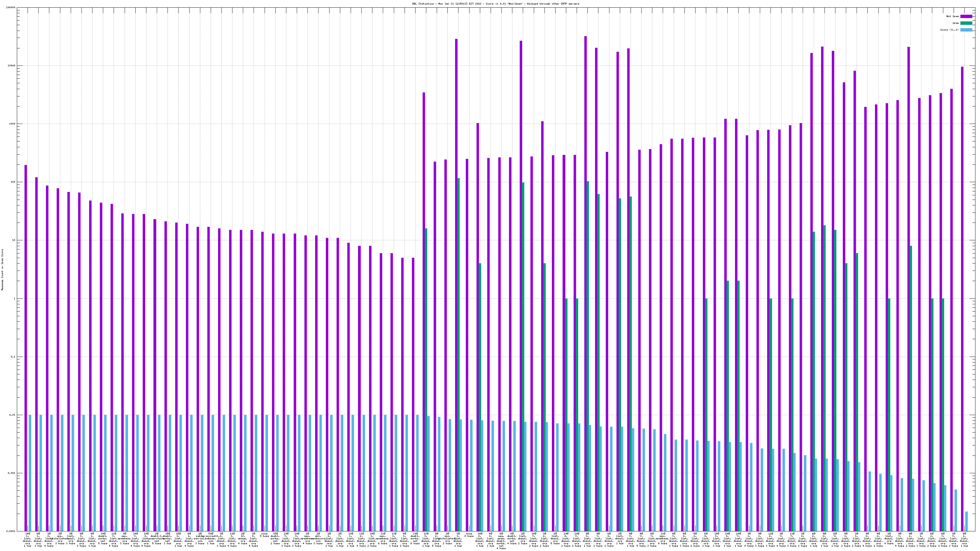Click the 1 y-axis tick label
The image size is (980, 551).
click(14, 299)
